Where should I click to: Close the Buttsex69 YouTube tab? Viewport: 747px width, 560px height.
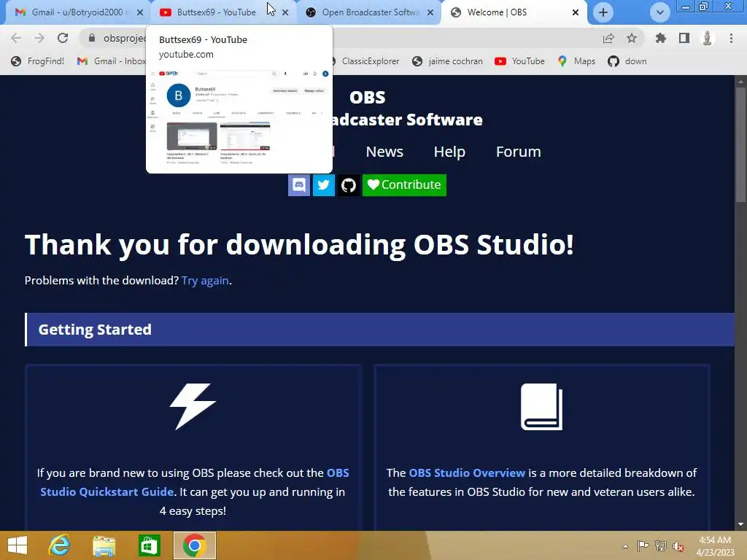(285, 13)
